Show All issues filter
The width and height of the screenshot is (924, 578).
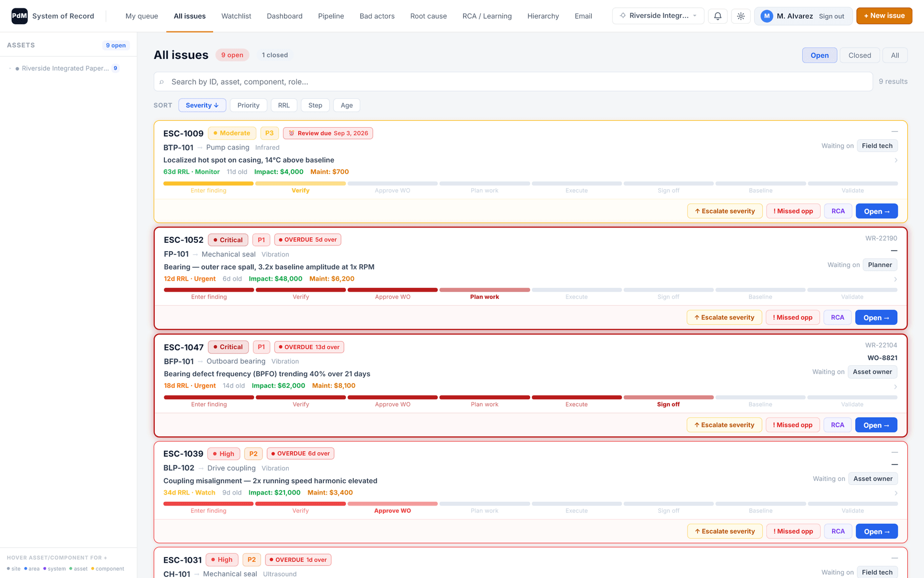pyautogui.click(x=895, y=55)
